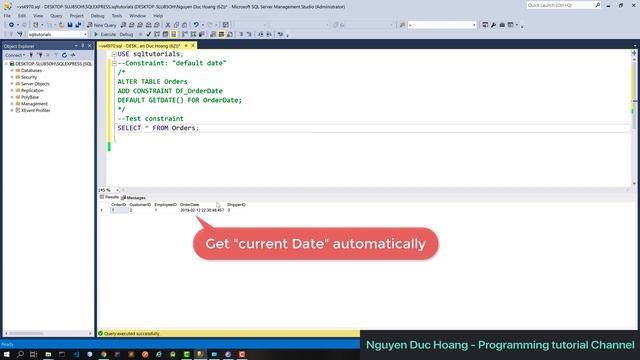Click the Quick Launch search field

coord(564,5)
